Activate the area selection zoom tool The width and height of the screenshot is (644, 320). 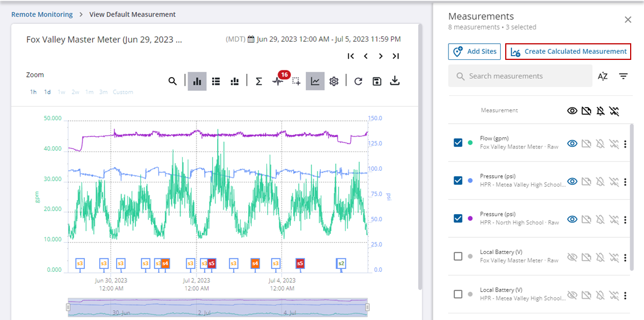click(297, 82)
